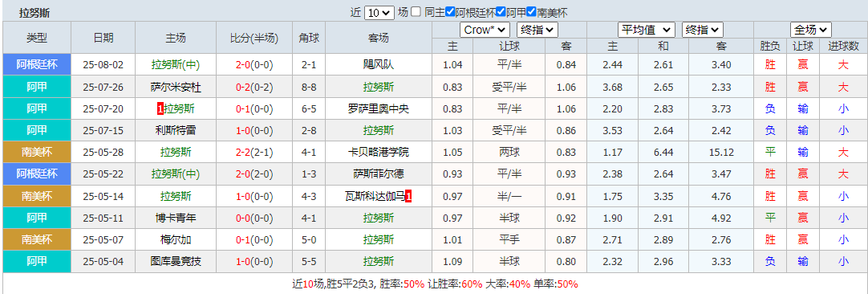Image resolution: width=868 pixels, height=294 pixels.
Task: Click the red card badge before 拉努斯 on 25-07-20
Action: pos(160,108)
